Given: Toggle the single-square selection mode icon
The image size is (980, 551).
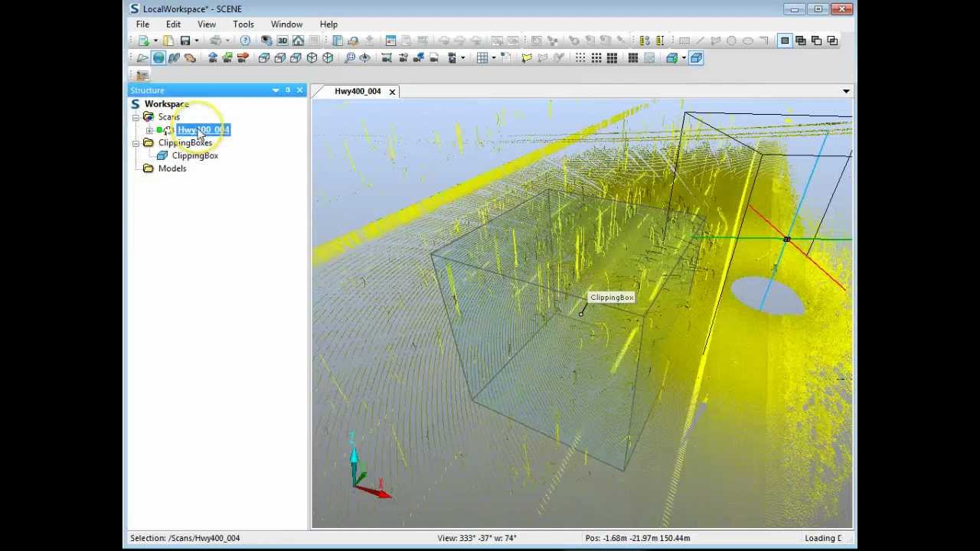Looking at the screenshot, I should click(x=785, y=41).
